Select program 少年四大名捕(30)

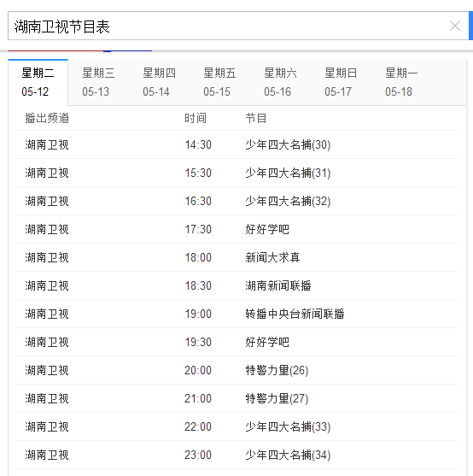[x=288, y=144]
